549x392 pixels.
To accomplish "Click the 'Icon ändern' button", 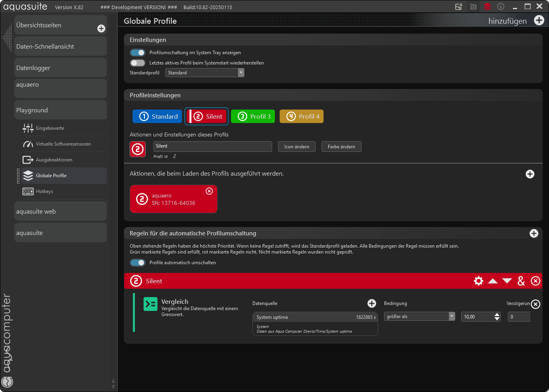I will (x=297, y=147).
